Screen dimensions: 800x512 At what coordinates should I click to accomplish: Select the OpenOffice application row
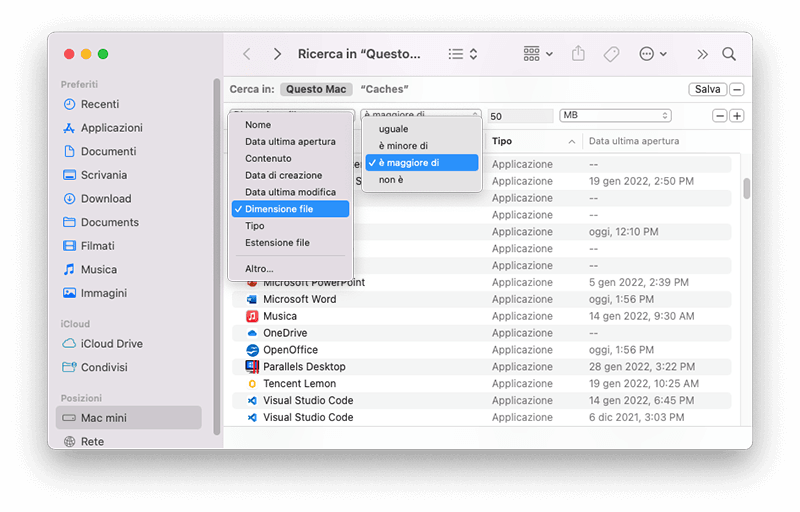tap(481, 350)
